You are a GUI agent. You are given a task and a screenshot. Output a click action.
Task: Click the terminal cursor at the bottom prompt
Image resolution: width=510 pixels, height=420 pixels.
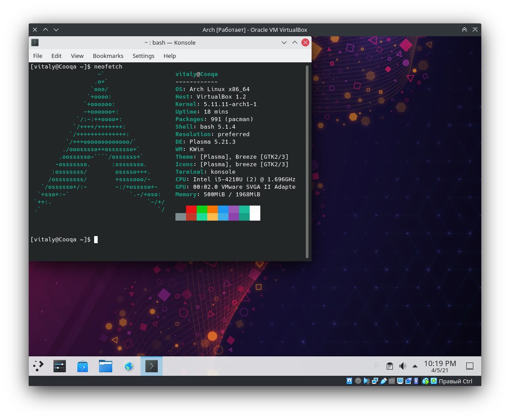96,240
